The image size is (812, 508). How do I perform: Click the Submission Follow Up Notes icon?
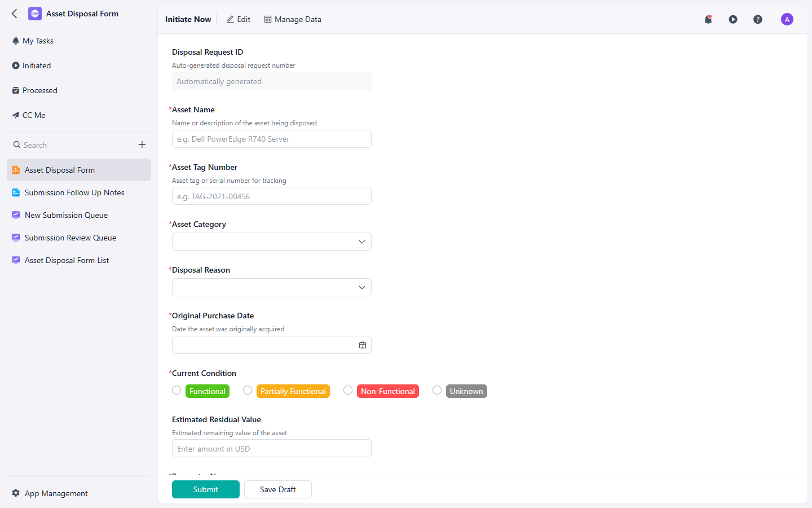coord(16,192)
